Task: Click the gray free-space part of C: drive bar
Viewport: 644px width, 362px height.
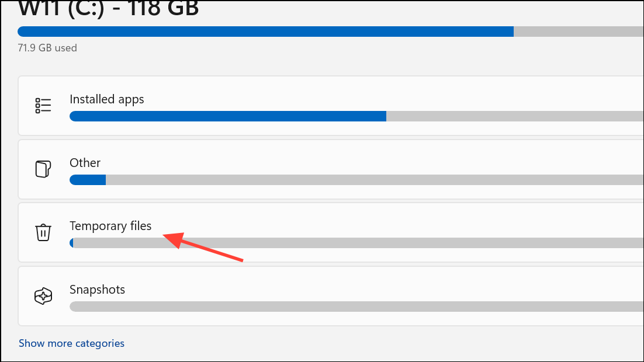Action: click(x=579, y=32)
